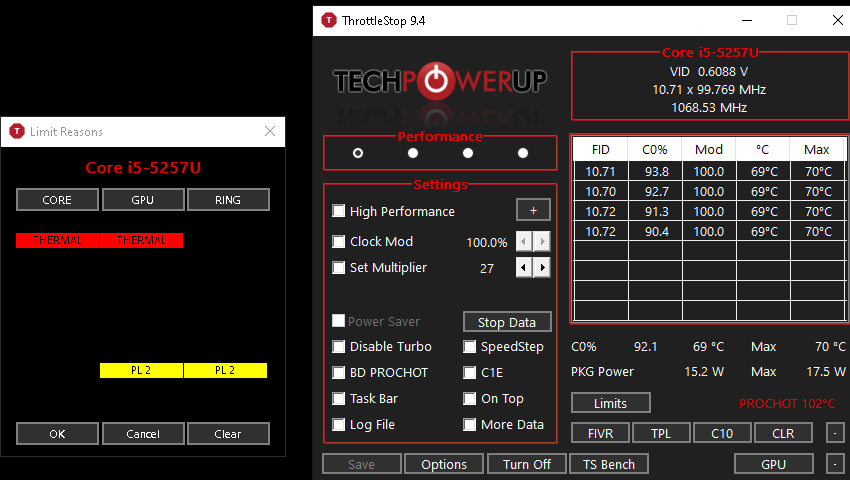
Task: Open the Options dialog
Action: pyautogui.click(x=444, y=464)
